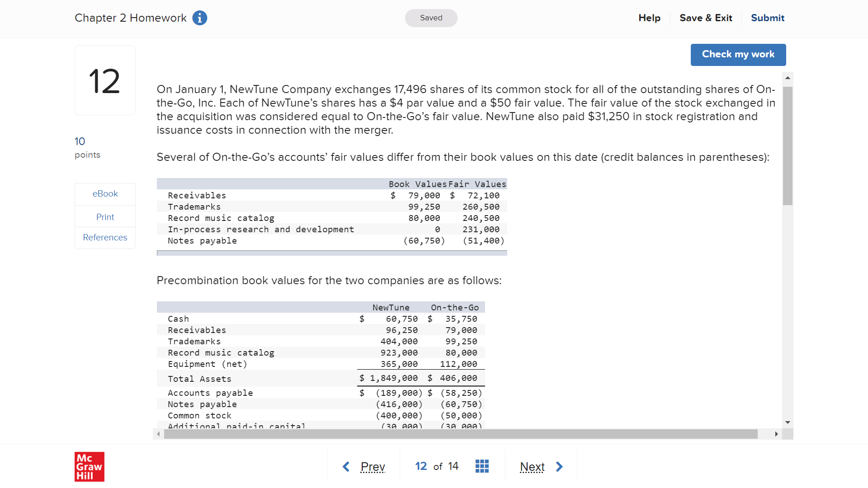Click the Print link
868x488 pixels.
[x=105, y=217]
